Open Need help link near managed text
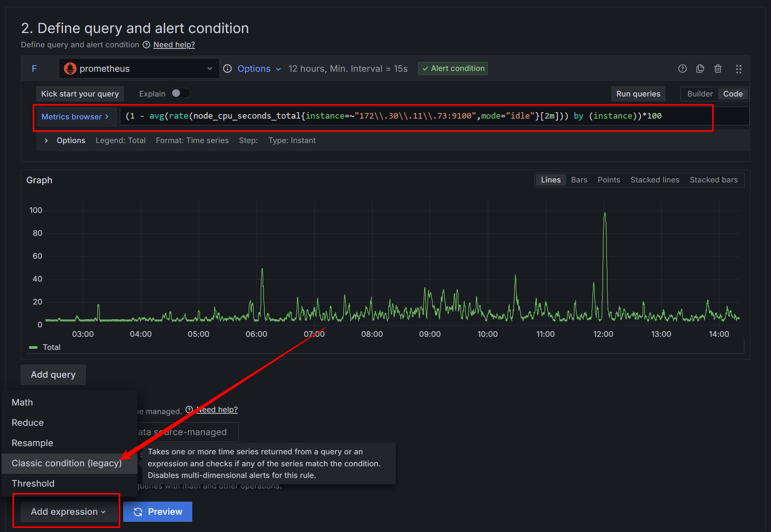 (x=217, y=410)
